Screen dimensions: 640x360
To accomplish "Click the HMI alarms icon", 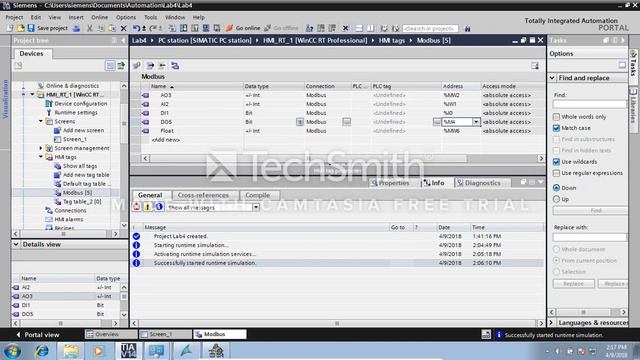I will (x=49, y=220).
